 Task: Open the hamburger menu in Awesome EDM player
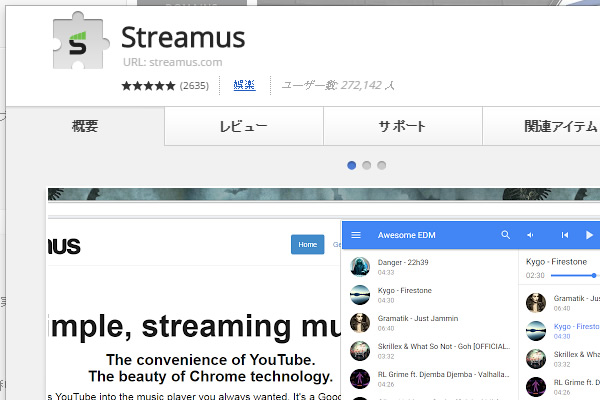pyautogui.click(x=356, y=235)
